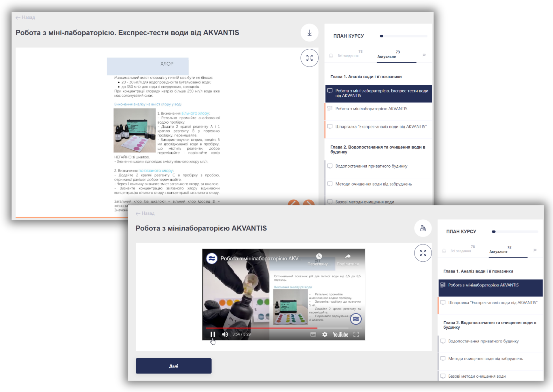The image size is (553, 392).
Task: Click the flag tab icon in the back window
Action: tap(424, 55)
